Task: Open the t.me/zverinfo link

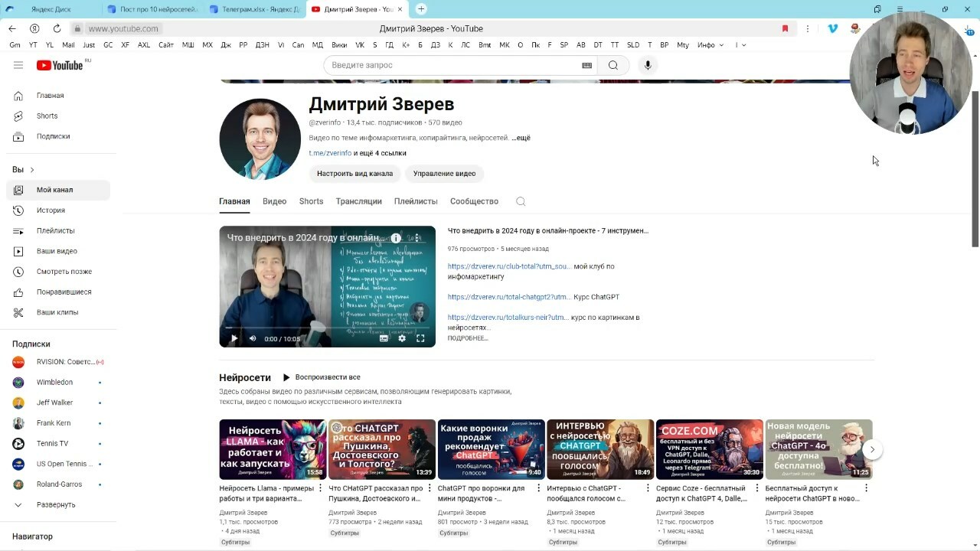Action: click(330, 153)
